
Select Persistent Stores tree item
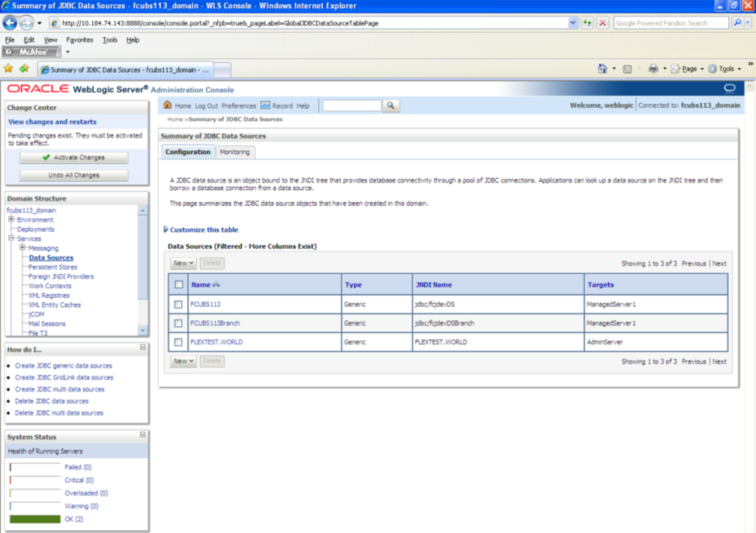click(x=52, y=266)
